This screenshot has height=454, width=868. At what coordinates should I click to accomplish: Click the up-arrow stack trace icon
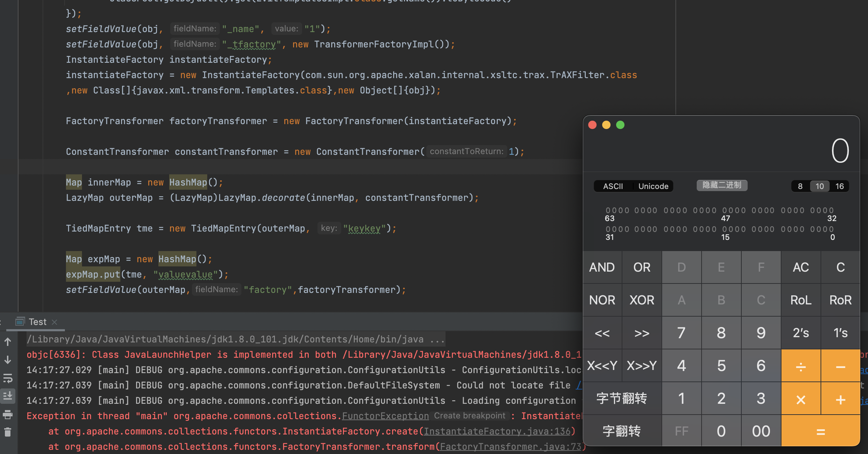pos(8,342)
